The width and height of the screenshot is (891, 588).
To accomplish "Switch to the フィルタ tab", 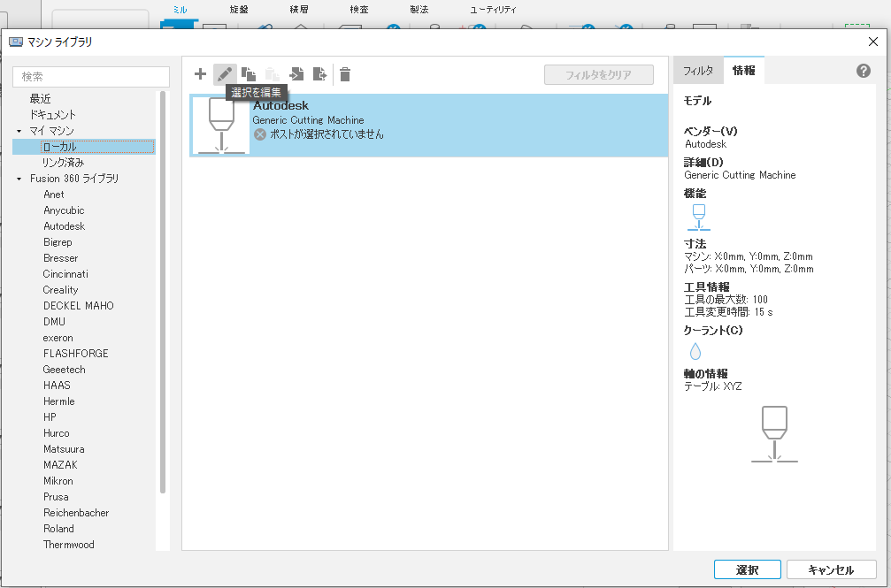I will [x=698, y=71].
